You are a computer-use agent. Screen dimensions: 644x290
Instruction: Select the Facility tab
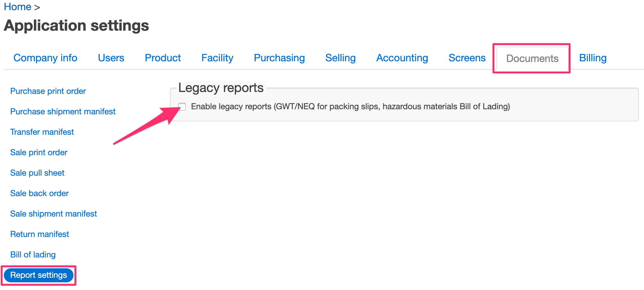217,58
